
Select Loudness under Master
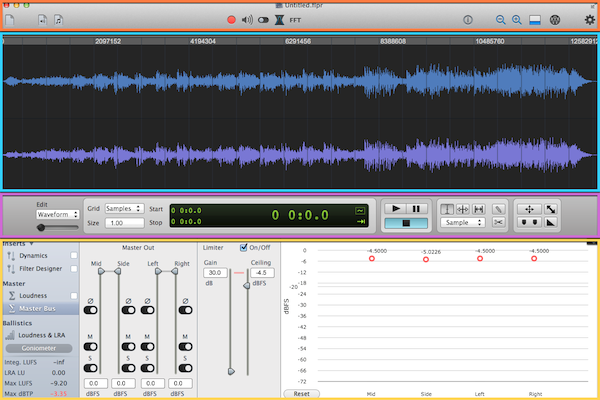click(x=33, y=296)
